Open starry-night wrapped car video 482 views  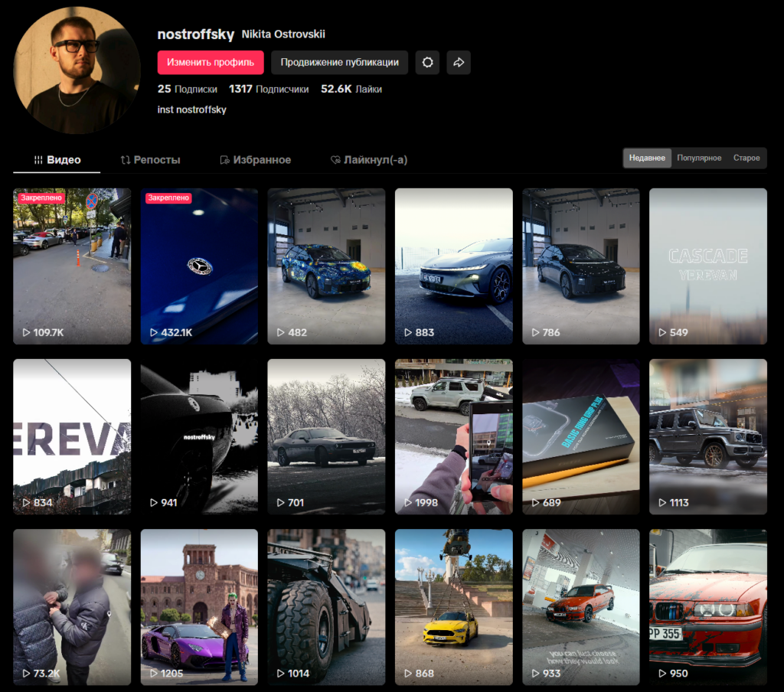point(326,266)
